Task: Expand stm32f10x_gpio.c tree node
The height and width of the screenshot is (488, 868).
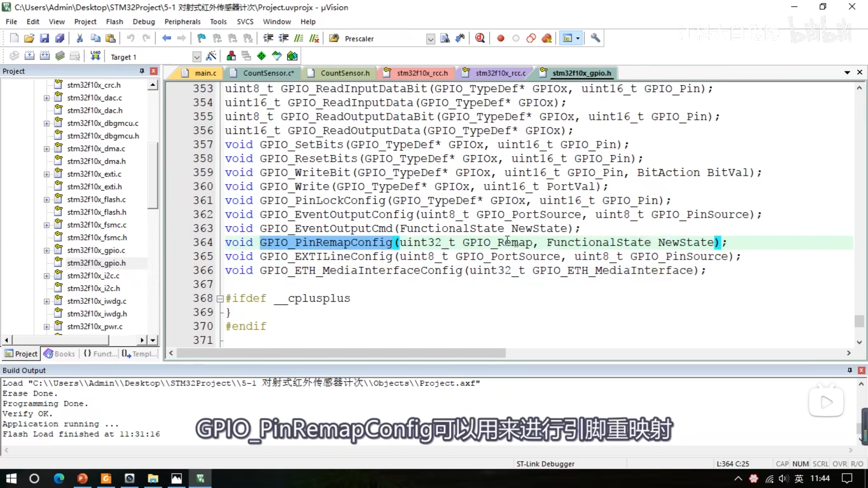Action: 46,250
